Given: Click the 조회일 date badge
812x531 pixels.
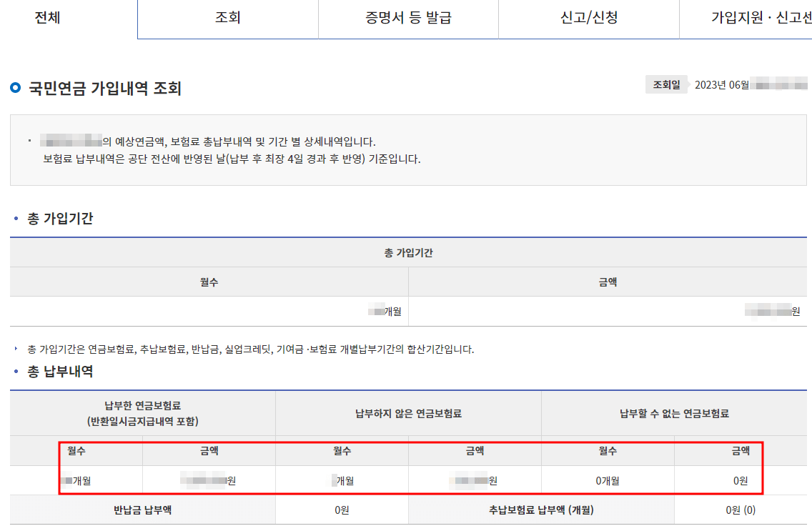Looking at the screenshot, I should click(666, 84).
